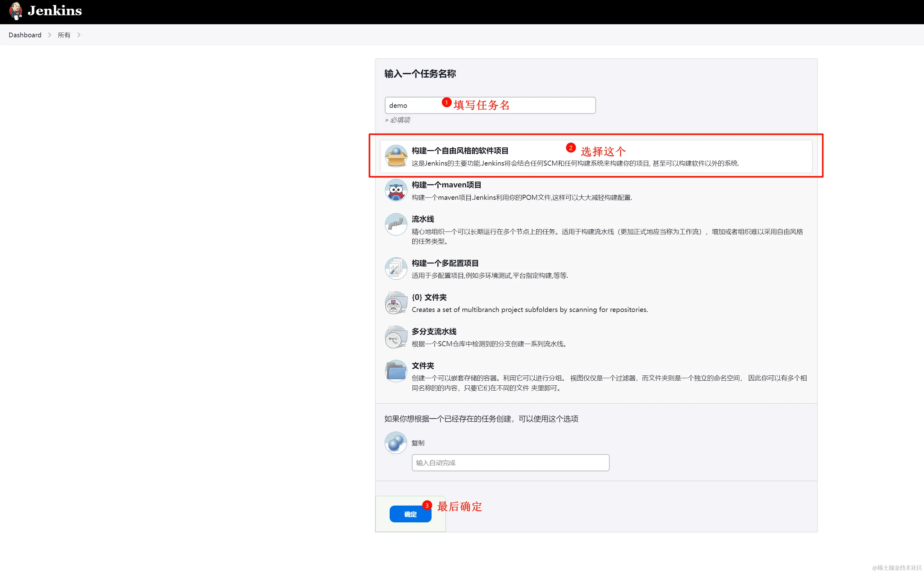Viewport: 924px width, 573px height.
Task: Click the Jenkins title text in header
Action: (x=55, y=11)
